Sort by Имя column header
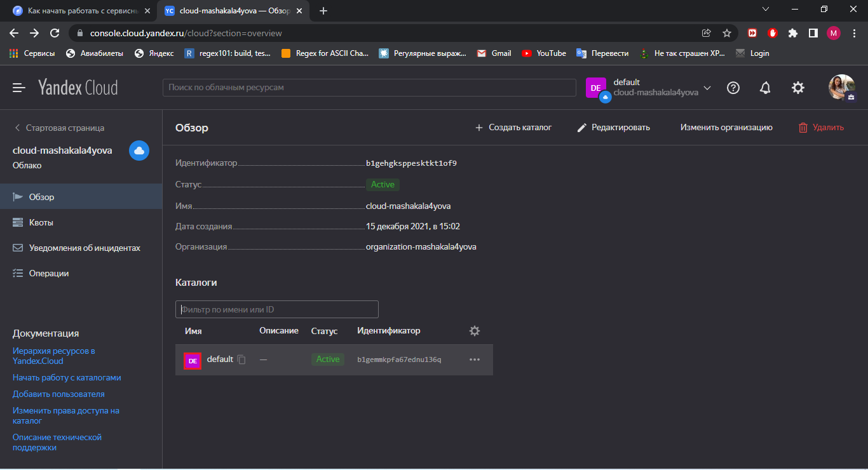This screenshot has width=868, height=470. pos(193,331)
